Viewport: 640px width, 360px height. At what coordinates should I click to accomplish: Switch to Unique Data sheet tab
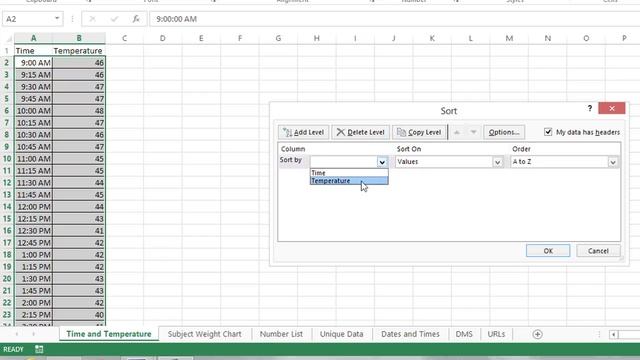tap(342, 334)
